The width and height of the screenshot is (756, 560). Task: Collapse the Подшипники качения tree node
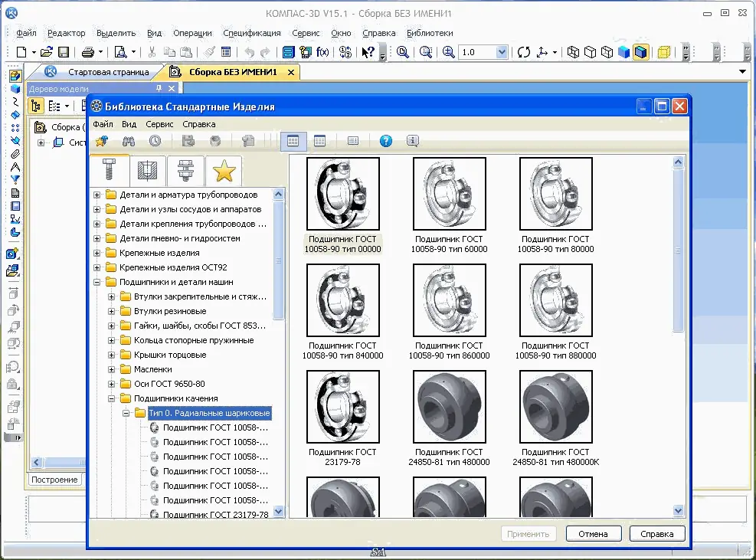(112, 398)
